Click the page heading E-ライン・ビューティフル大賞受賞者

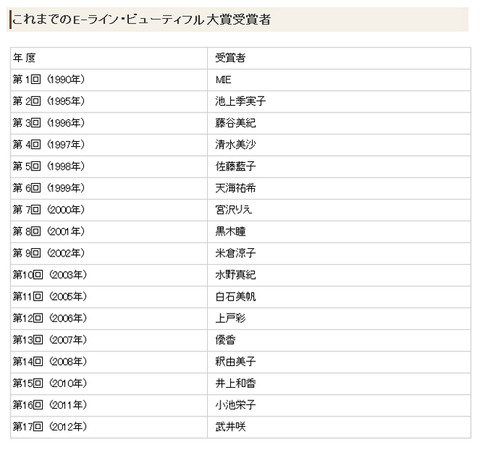[141, 20]
